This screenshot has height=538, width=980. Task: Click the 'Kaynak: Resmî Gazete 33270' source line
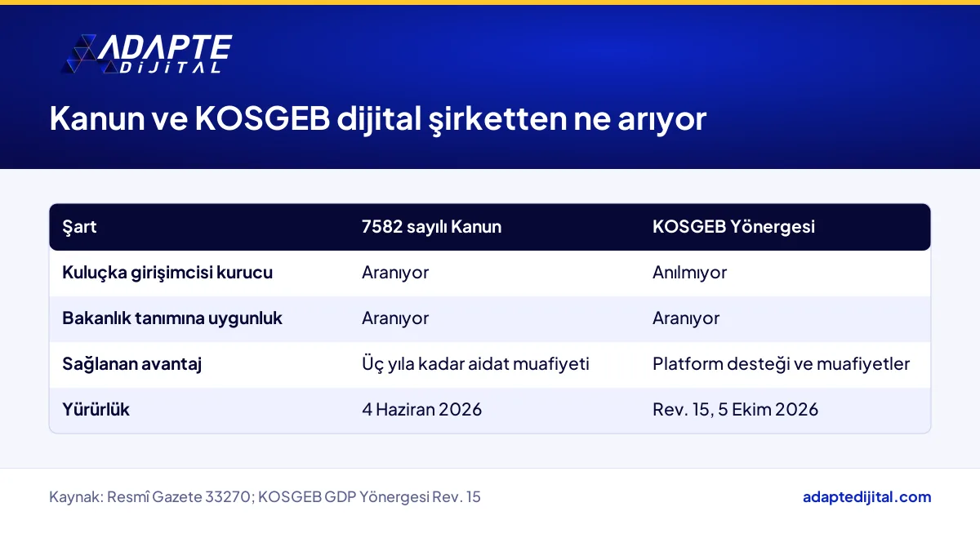[x=265, y=496]
